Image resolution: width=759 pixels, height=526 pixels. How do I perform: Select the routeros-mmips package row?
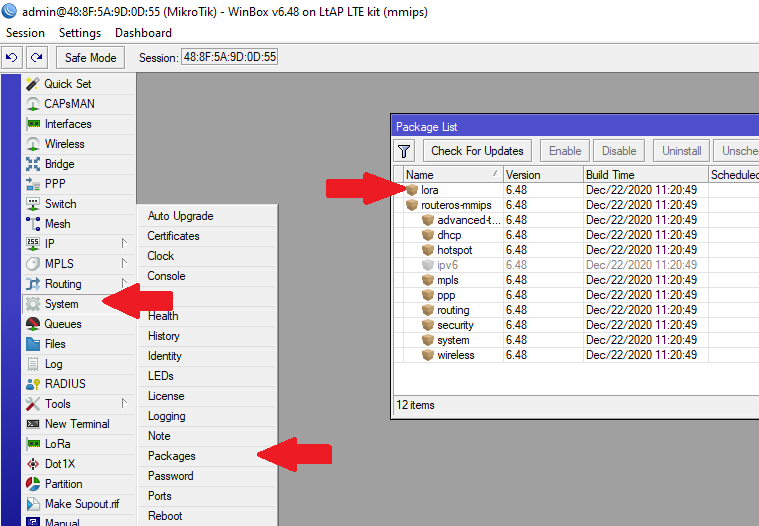pyautogui.click(x=576, y=205)
